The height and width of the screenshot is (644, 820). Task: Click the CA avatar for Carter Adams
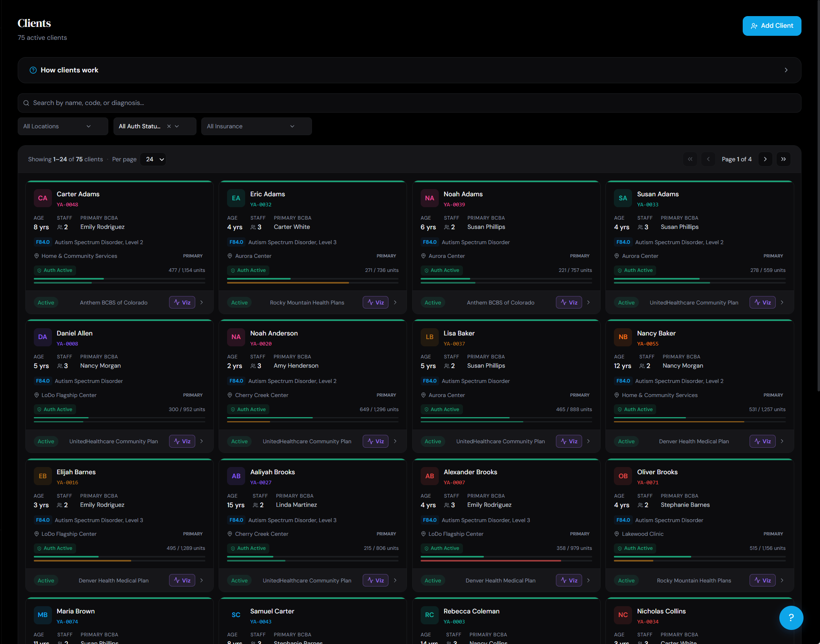tap(43, 198)
